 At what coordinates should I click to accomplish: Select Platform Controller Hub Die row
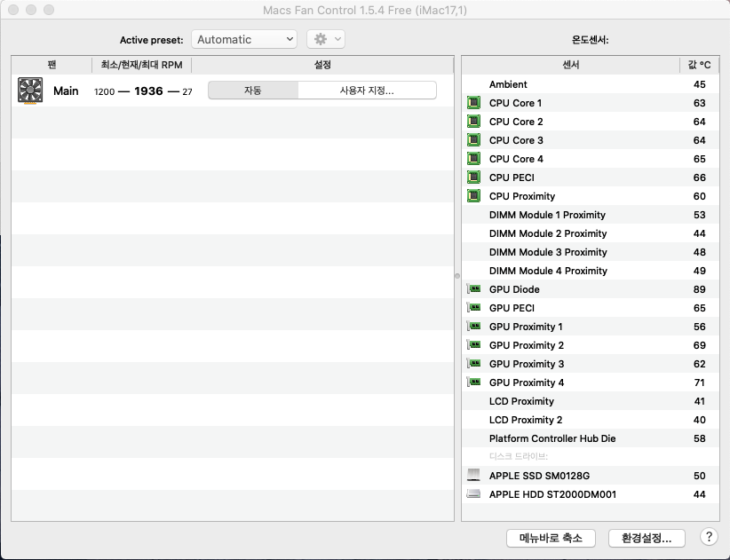pyautogui.click(x=591, y=438)
